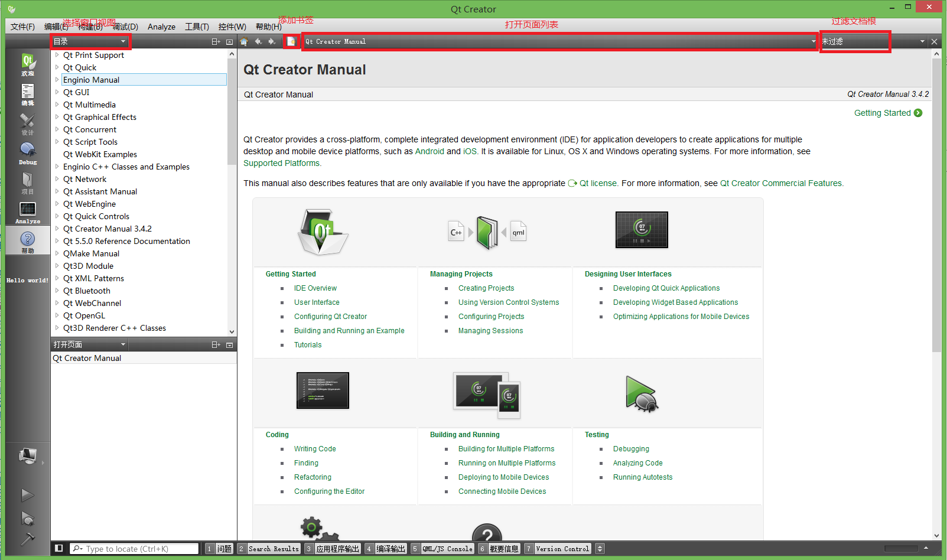
Task: Expand the Qt Multimedia tree node
Action: click(57, 105)
